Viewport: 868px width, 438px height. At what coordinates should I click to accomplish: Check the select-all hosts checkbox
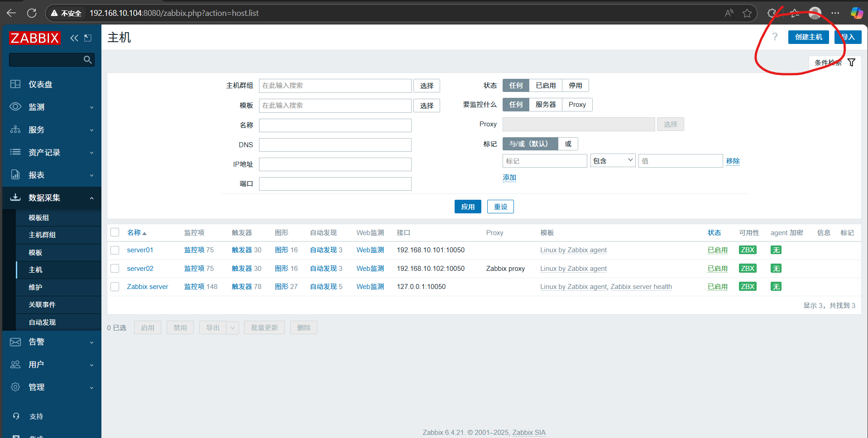(x=115, y=232)
